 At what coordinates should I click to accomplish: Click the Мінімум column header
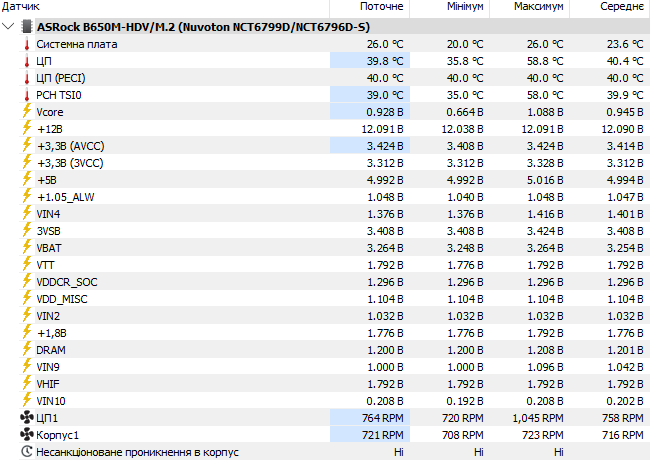click(465, 7)
